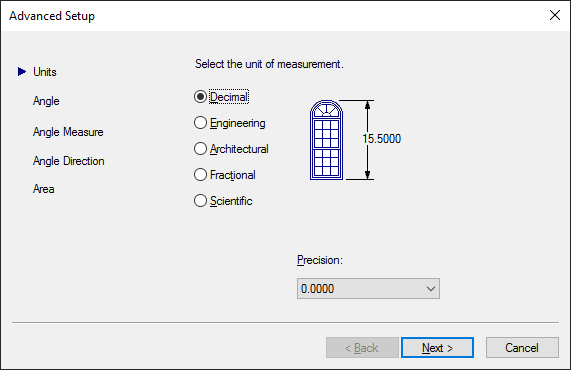571x370 pixels.
Task: Click the window preview illustration
Action: click(326, 140)
